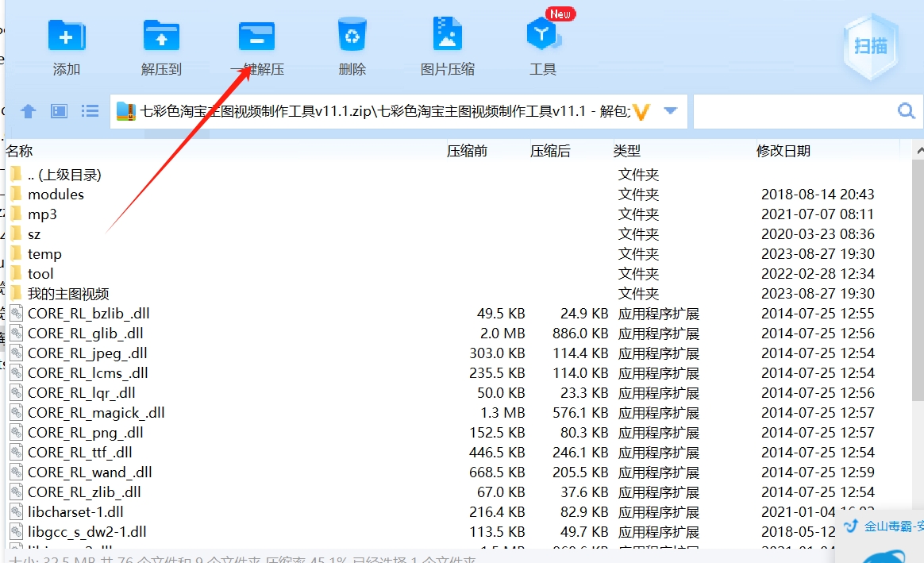Screen dimensions: 924x563
Task: Sort by the 名称 column header
Action: 19,151
